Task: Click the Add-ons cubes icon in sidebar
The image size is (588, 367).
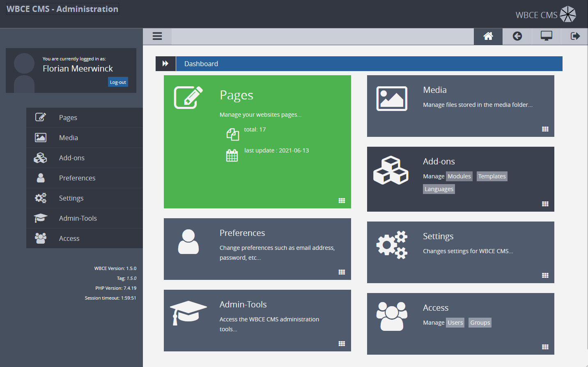Action: pos(40,158)
